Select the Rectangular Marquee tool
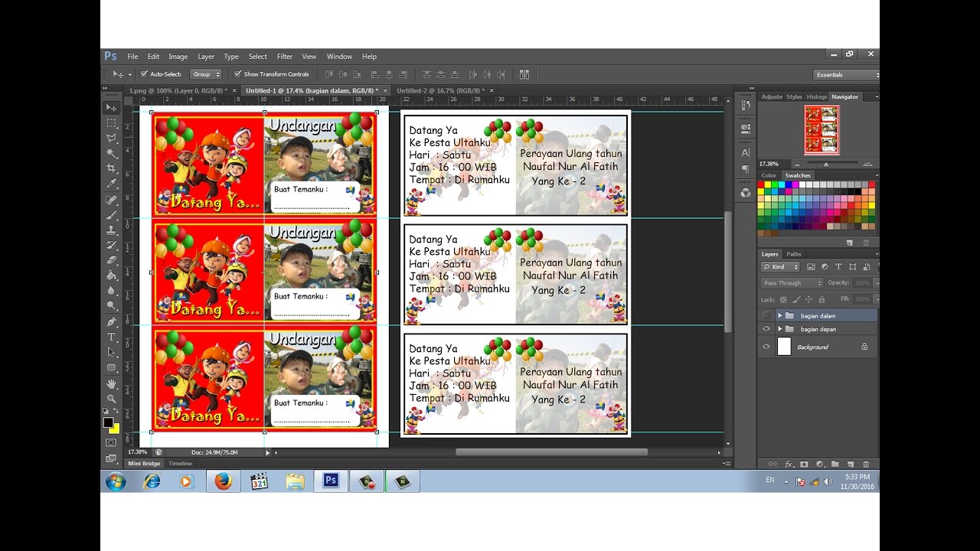This screenshot has height=551, width=980. (x=112, y=123)
